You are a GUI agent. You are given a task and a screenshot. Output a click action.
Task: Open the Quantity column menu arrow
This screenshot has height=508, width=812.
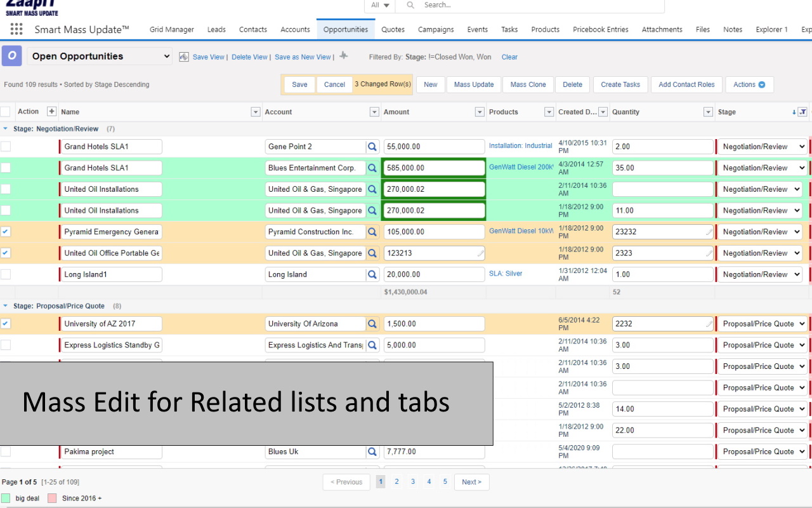tap(708, 112)
